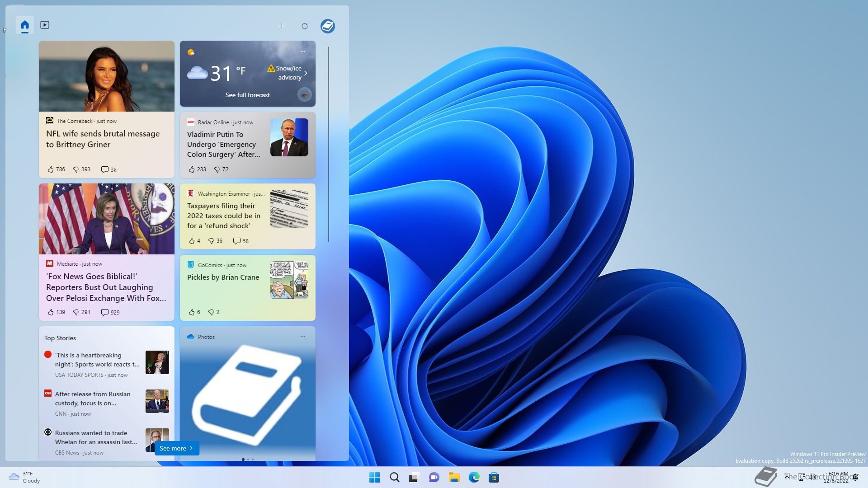Click USA TODAY SPORTS story thumbnail
The width and height of the screenshot is (868, 488).
click(x=157, y=362)
